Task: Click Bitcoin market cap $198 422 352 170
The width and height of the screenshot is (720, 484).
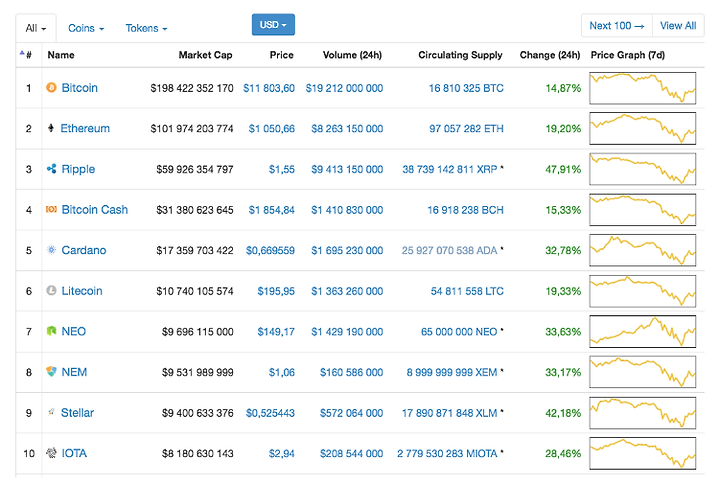Action: pos(192,88)
